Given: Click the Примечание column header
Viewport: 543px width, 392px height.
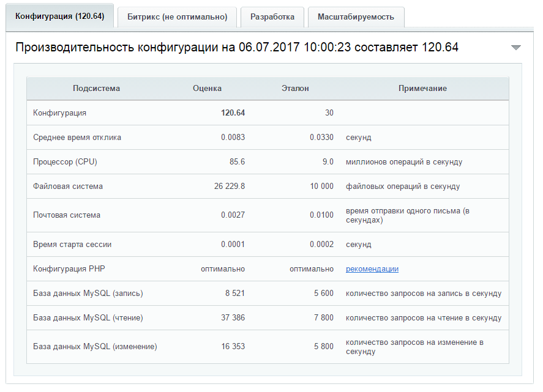Looking at the screenshot, I should point(422,89).
